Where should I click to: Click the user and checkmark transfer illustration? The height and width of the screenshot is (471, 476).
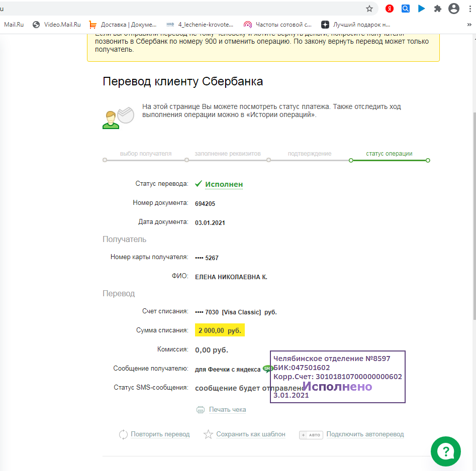118,118
